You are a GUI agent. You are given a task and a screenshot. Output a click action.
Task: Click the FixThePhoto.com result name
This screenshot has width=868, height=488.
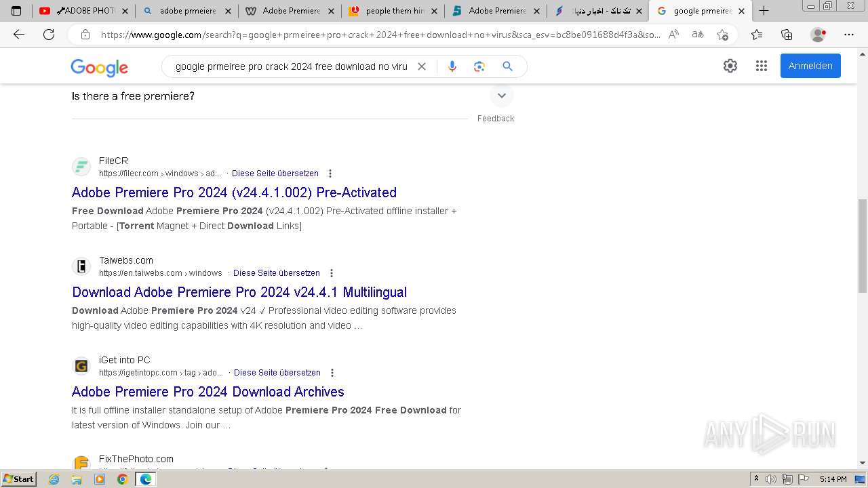tap(136, 459)
